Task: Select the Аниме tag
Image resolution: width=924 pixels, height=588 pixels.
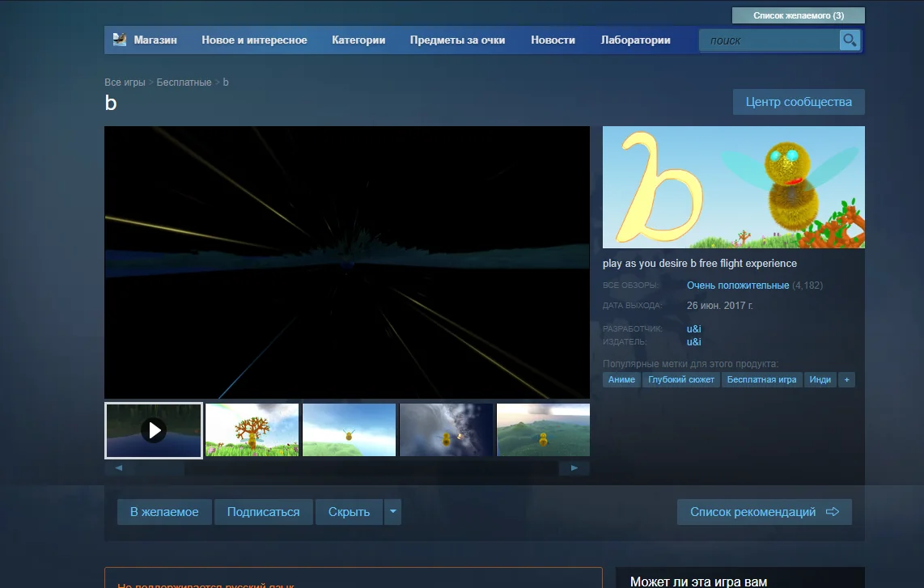Action: [621, 379]
